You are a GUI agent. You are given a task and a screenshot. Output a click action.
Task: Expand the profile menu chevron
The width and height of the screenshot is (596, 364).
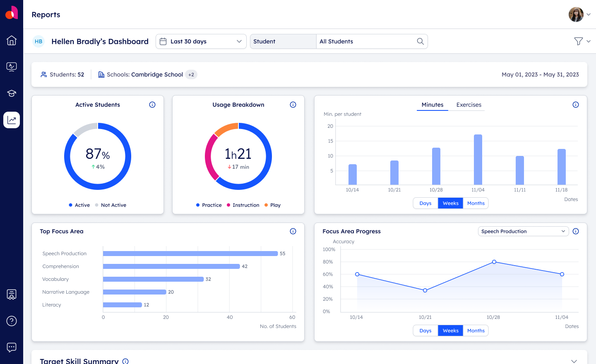pyautogui.click(x=589, y=14)
